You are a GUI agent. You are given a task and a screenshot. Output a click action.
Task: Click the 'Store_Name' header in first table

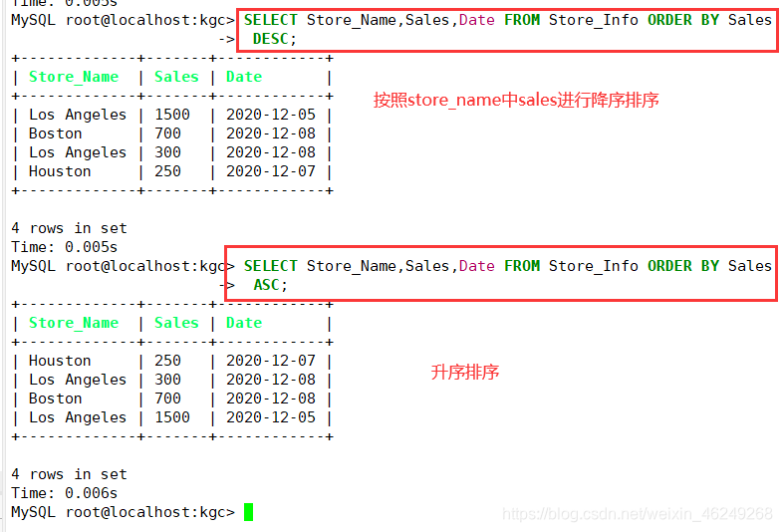click(74, 77)
